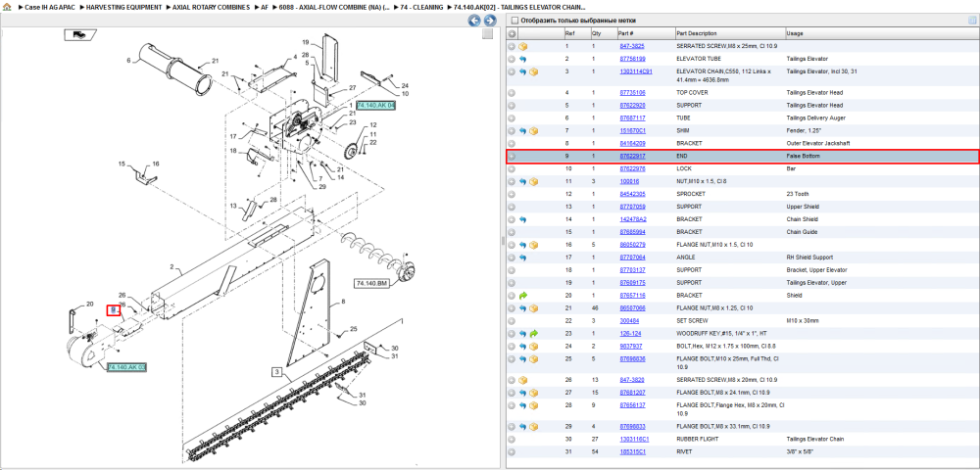Toggle the round selector for the LOCK row
The image size is (980, 470).
[x=512, y=168]
